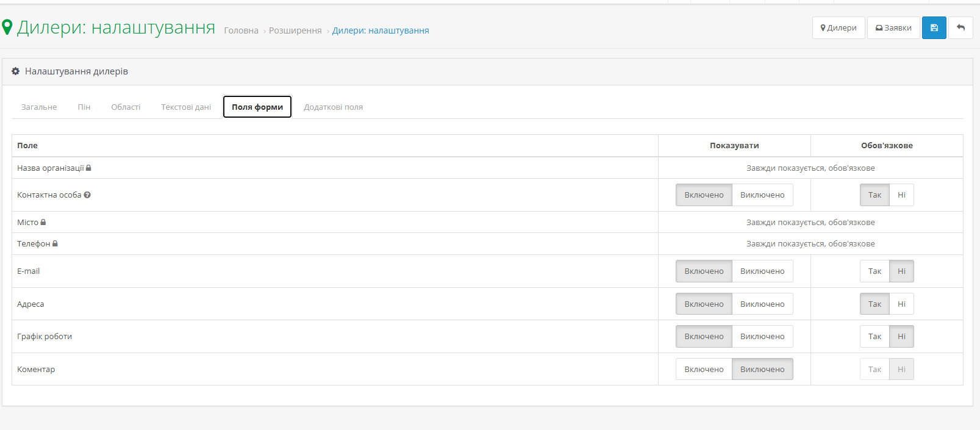Set Контактна особа required to Ні
Viewport: 980px width, 430px height.
(x=901, y=195)
